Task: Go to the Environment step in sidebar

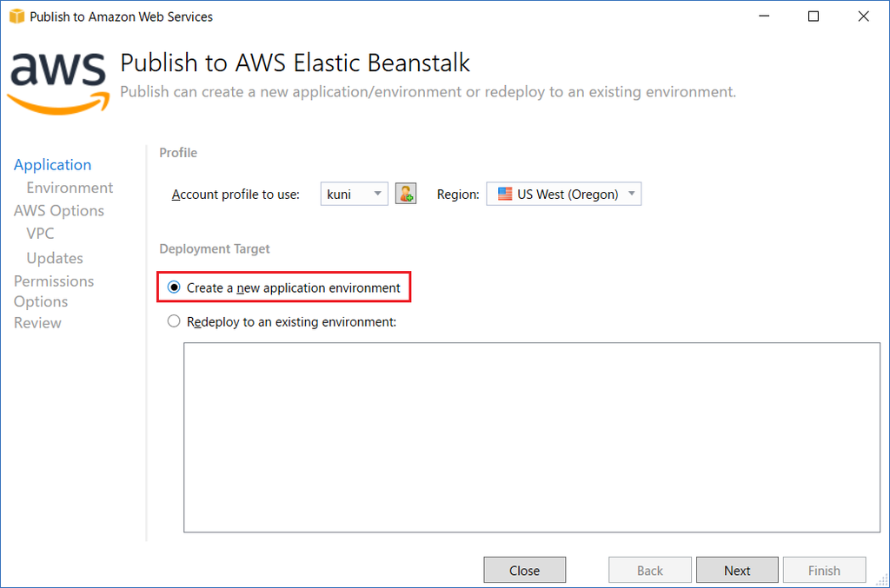Action: [70, 188]
